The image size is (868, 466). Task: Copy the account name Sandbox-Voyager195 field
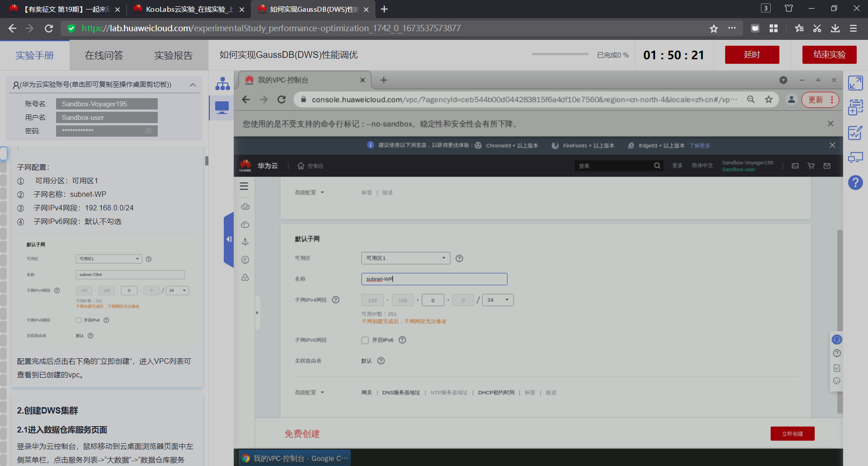[107, 104]
